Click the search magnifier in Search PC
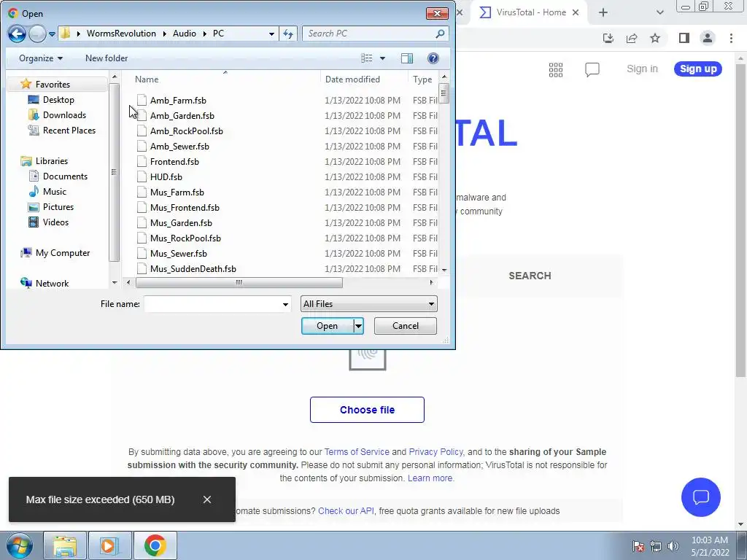This screenshot has height=560, width=747. (440, 34)
